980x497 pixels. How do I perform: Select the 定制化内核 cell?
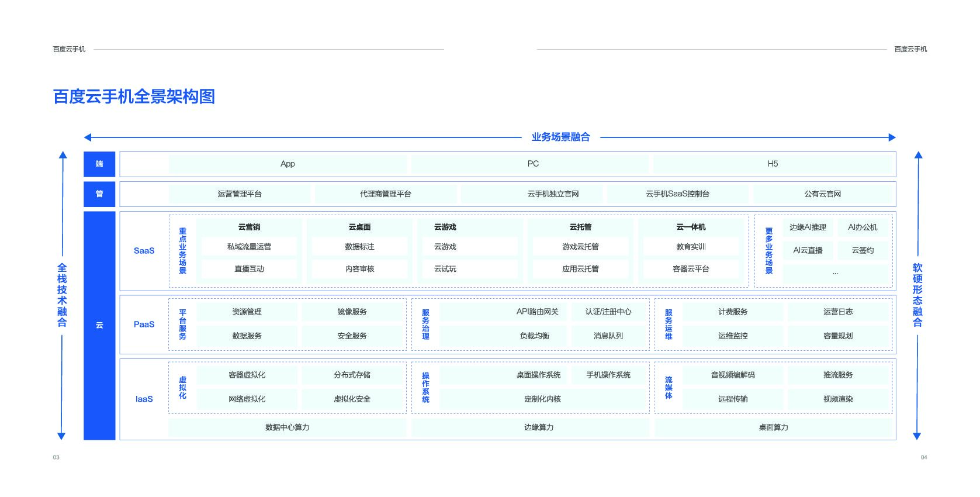(543, 399)
